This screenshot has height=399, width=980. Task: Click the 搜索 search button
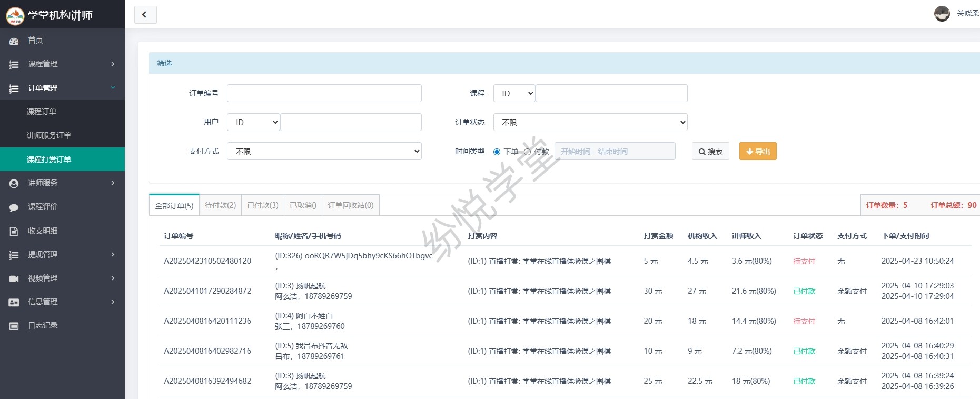pos(710,152)
